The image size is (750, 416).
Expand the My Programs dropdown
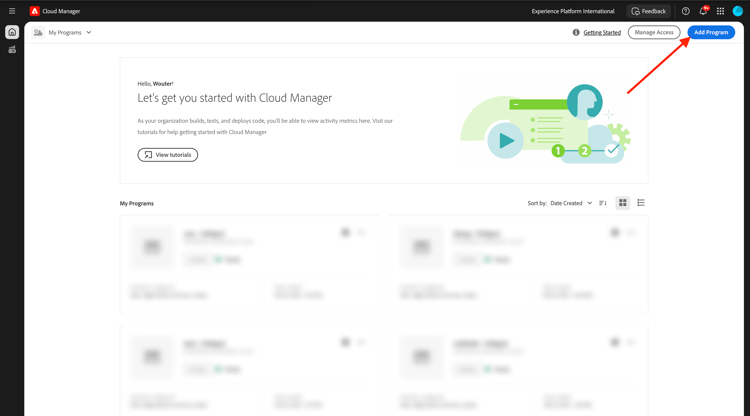[x=70, y=33]
